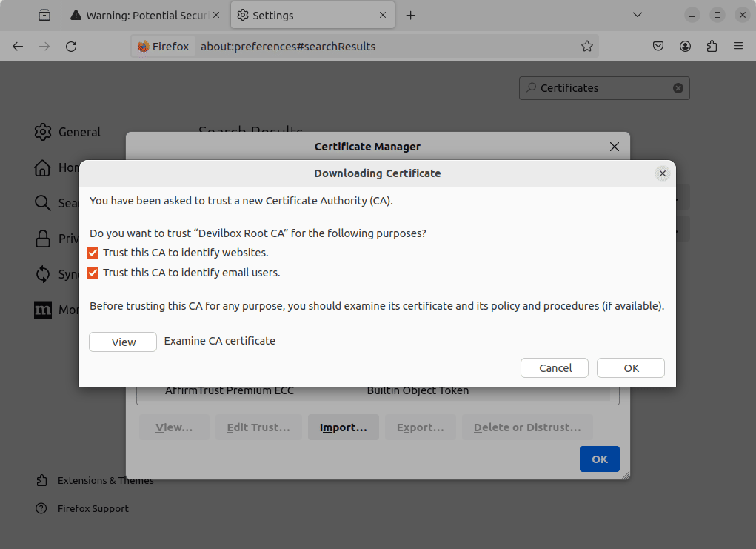Screen dimensions: 756x549
Task: Uncheck Trust this CA to identify websites
Action: click(93, 253)
